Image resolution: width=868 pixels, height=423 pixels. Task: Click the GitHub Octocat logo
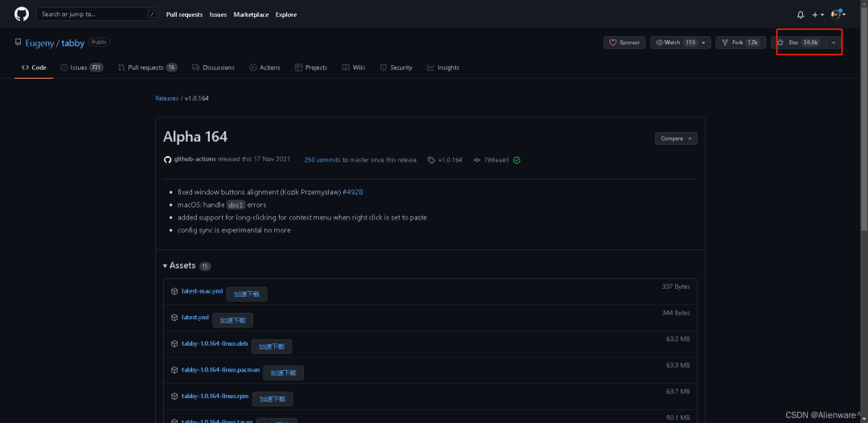22,14
